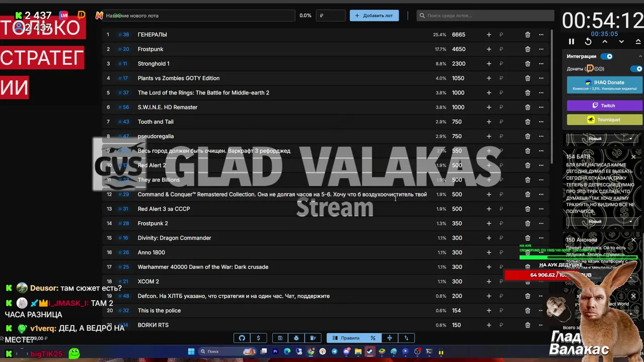Delete the Frostpunk 2 lot
The image size is (644, 362).
coord(528,223)
